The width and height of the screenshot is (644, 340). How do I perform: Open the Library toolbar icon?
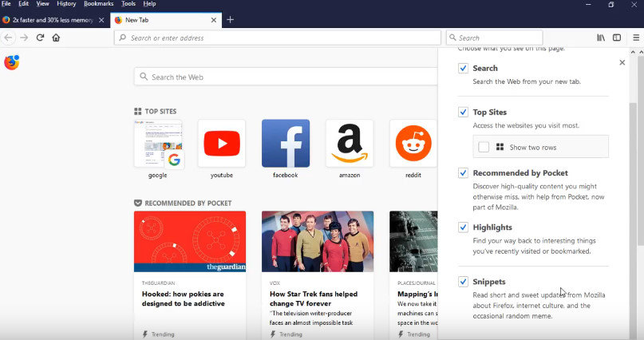click(601, 38)
